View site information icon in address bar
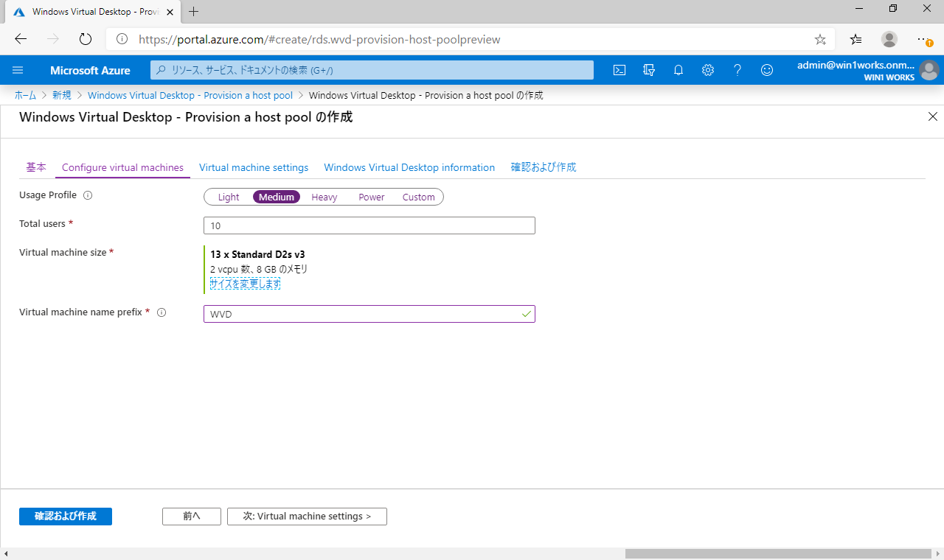The width and height of the screenshot is (944, 560). tap(122, 39)
